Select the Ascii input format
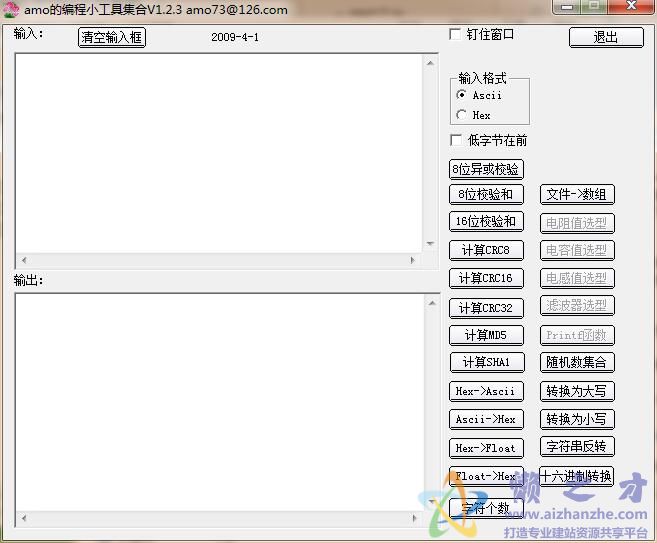The image size is (657, 543). click(x=461, y=95)
